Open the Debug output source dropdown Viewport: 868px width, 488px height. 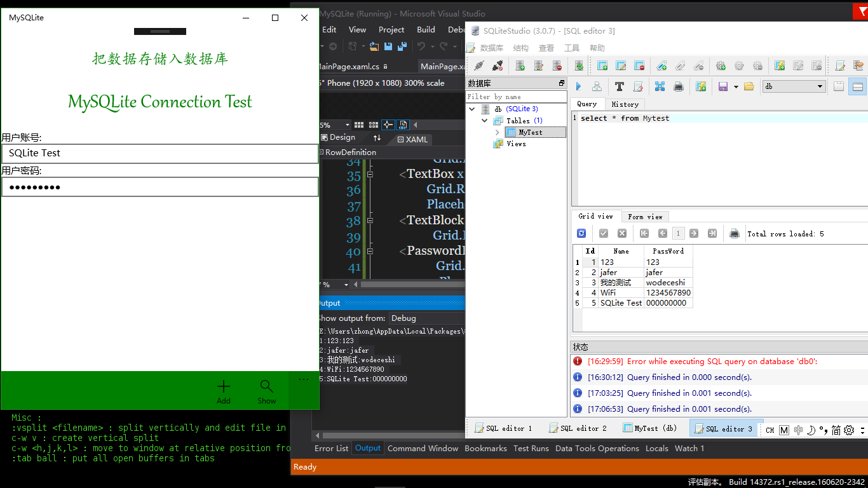[426, 318]
